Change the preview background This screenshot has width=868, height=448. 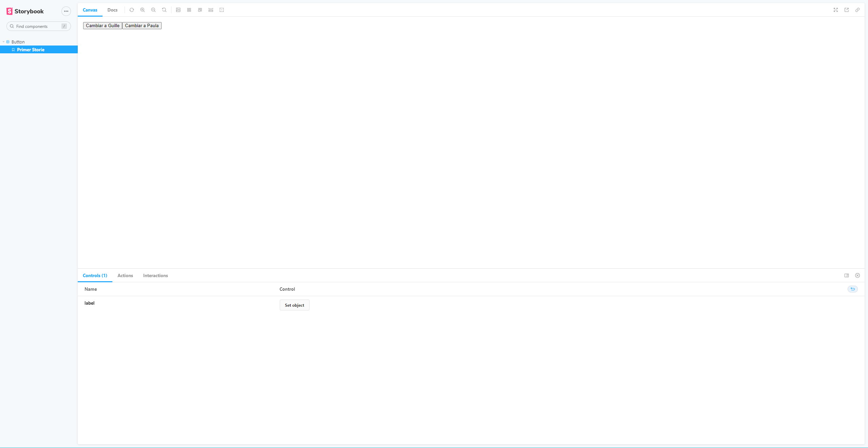pos(178,10)
